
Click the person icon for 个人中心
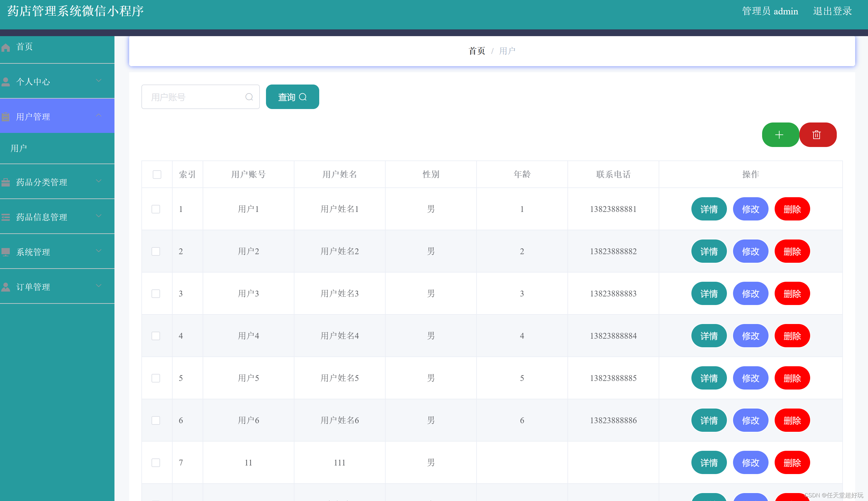[x=6, y=82]
